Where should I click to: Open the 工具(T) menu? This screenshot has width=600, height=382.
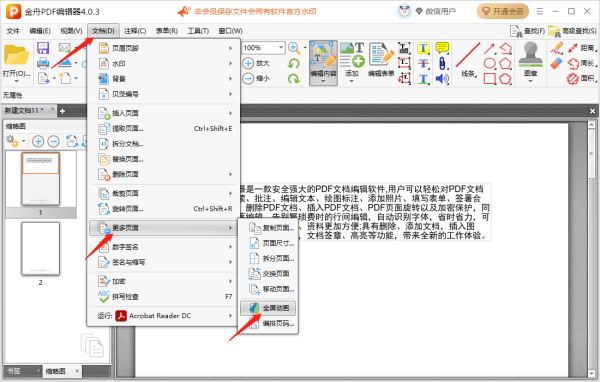tap(198, 31)
